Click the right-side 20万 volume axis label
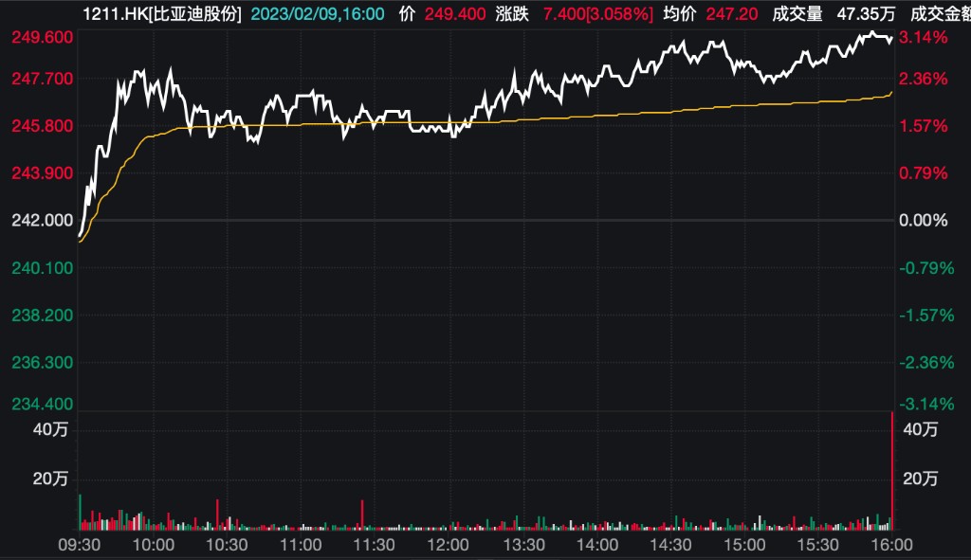The image size is (971, 560). click(x=922, y=479)
